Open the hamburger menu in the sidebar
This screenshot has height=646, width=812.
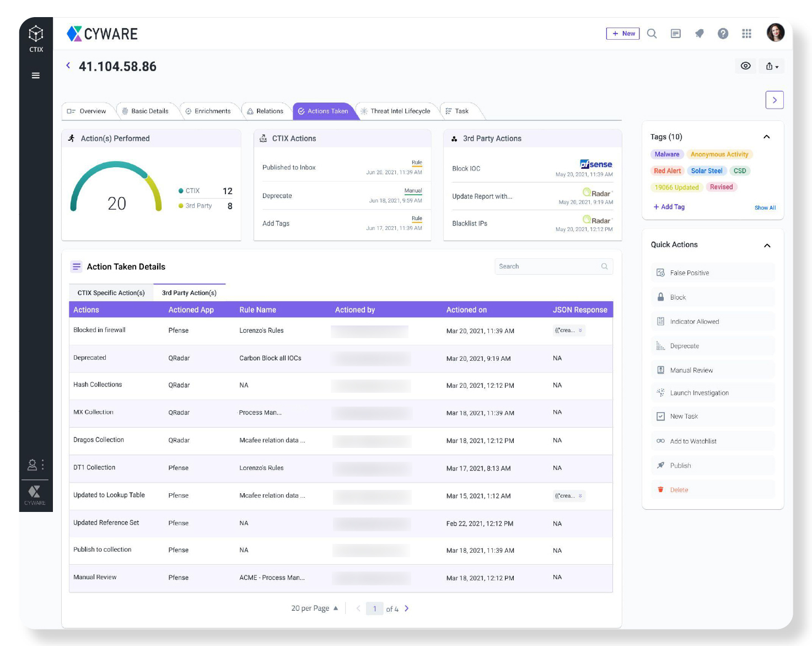[x=36, y=76]
